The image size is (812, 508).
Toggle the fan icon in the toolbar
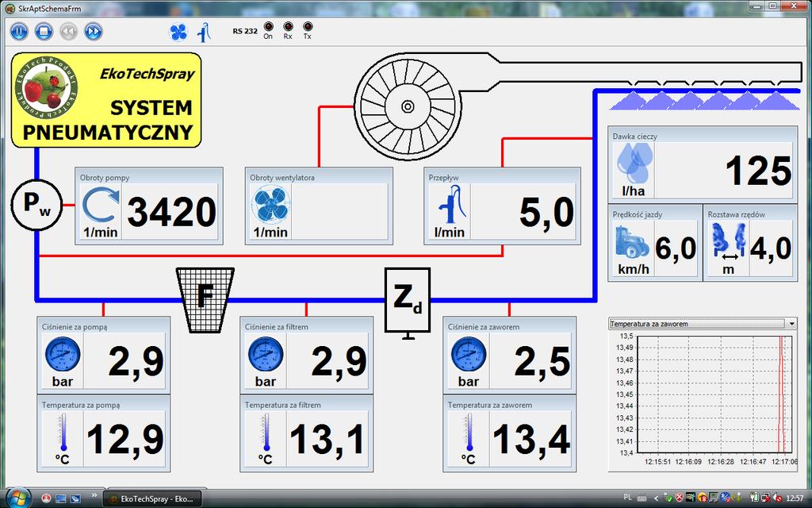(178, 33)
